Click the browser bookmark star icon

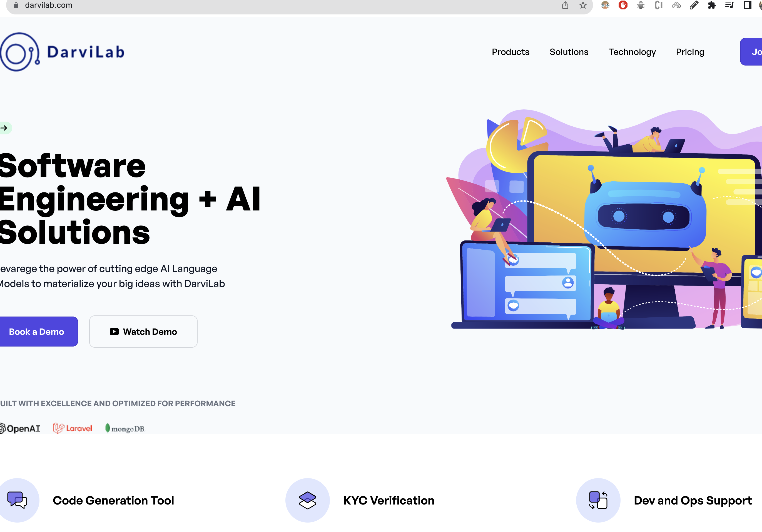[582, 5]
